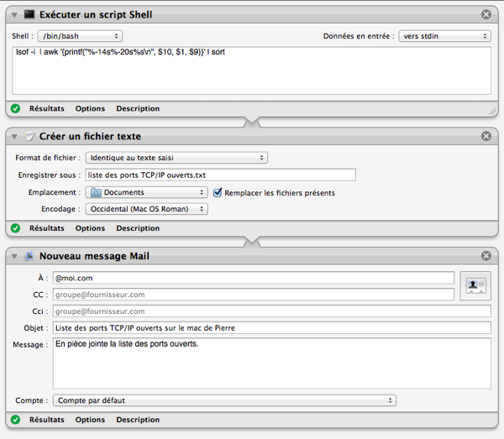The image size is (504, 439).
Task: Collapse the Exécuter un script Shell action
Action: point(14,15)
